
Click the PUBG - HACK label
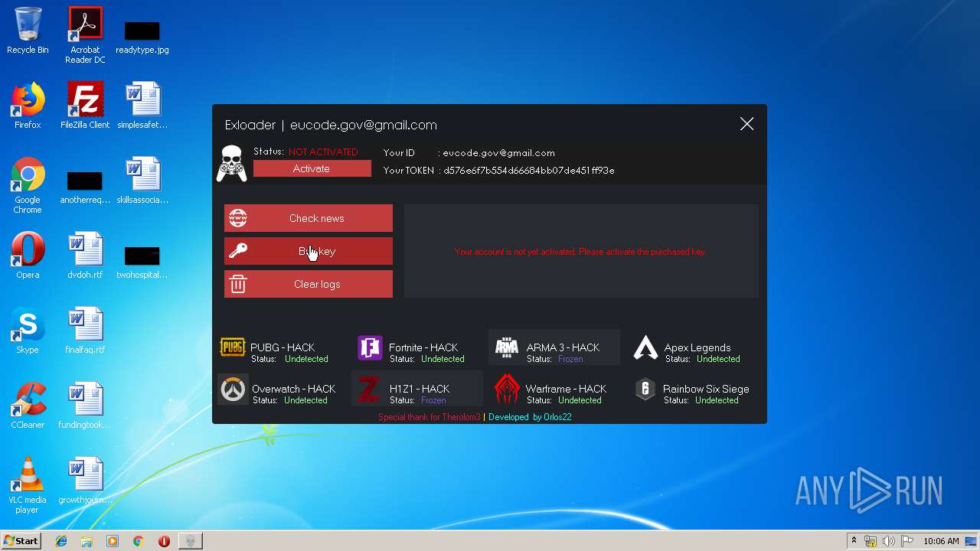283,347
